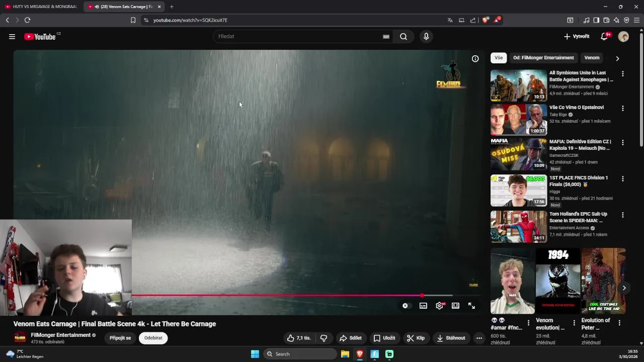
Task: Click the search magnifier button in YouTube
Action: click(404, 37)
